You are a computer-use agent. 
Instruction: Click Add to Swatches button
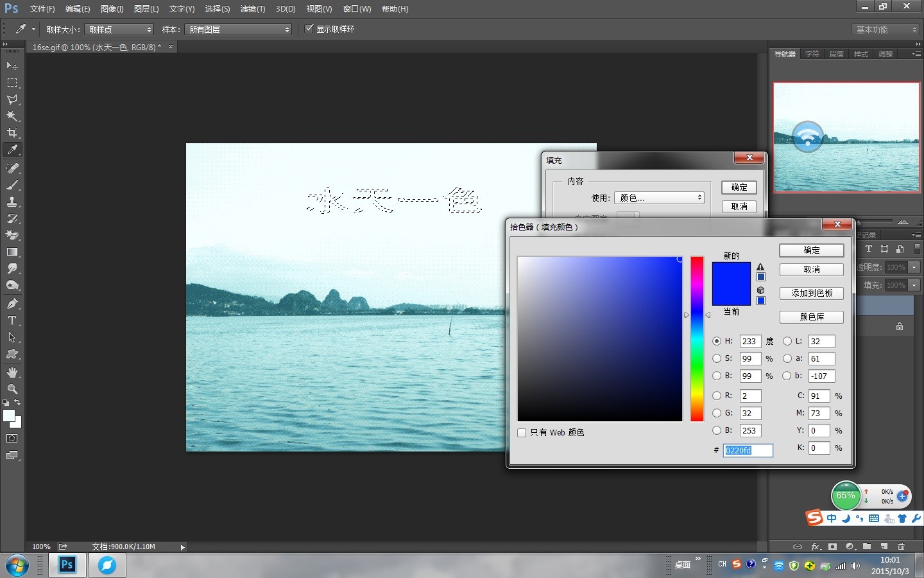tap(812, 293)
